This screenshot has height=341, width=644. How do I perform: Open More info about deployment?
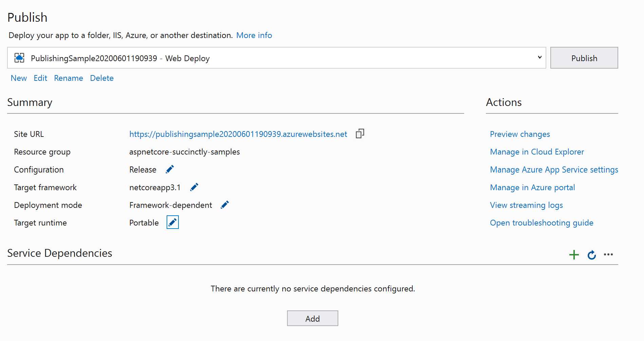(254, 35)
